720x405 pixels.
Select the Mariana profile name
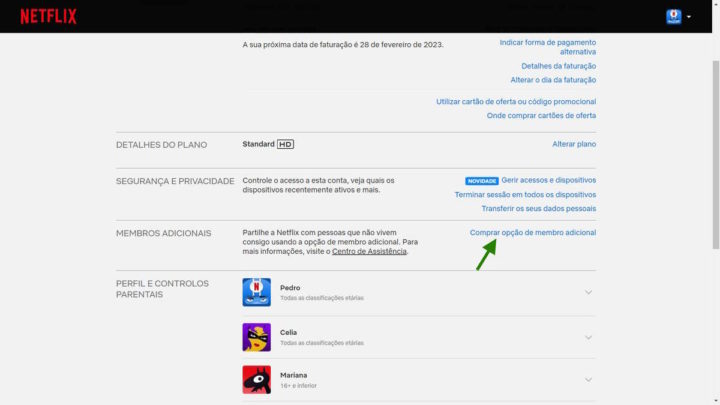293,375
